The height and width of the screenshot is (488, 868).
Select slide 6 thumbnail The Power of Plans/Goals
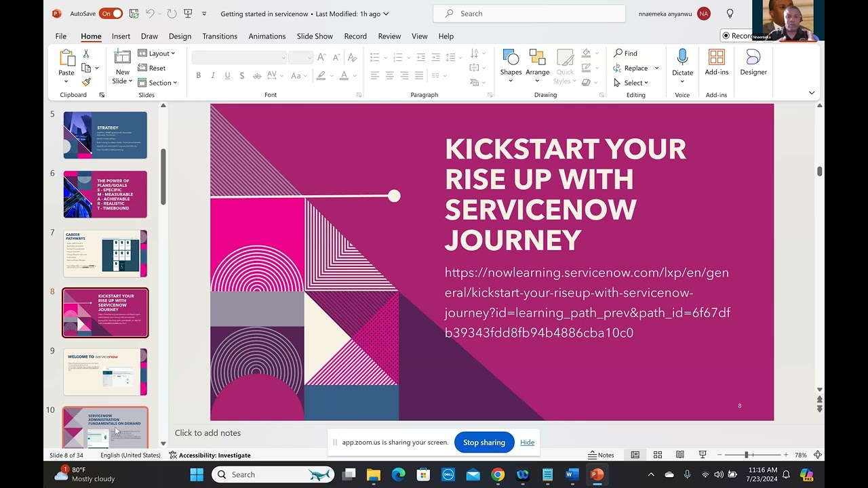[x=105, y=195]
